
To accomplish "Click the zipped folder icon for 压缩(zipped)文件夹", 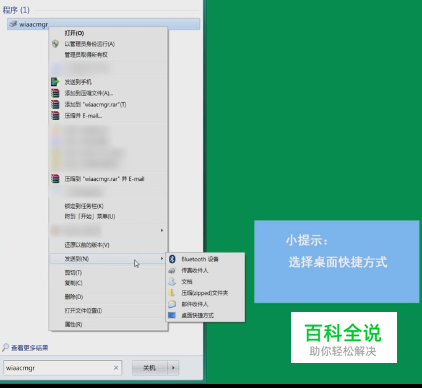I will [x=172, y=293].
